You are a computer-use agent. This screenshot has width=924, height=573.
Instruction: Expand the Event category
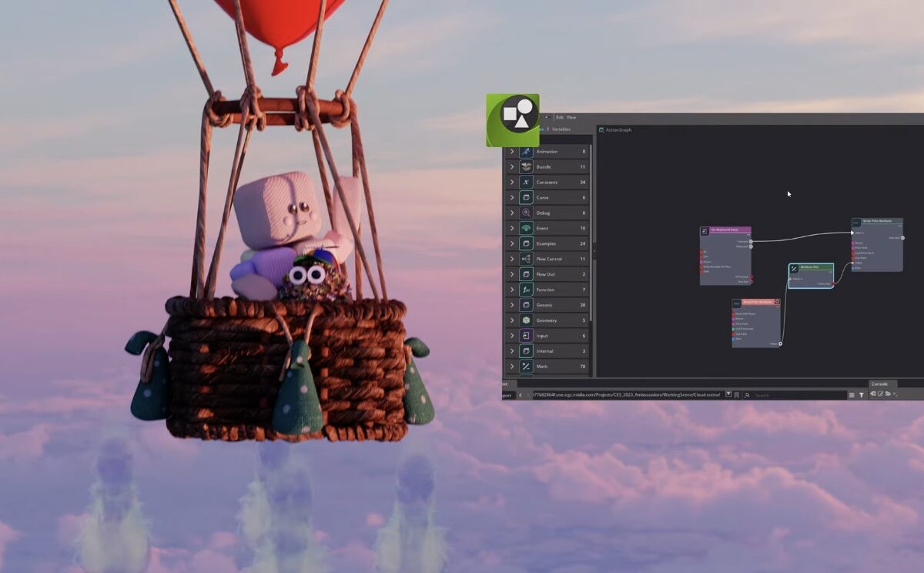(x=512, y=229)
